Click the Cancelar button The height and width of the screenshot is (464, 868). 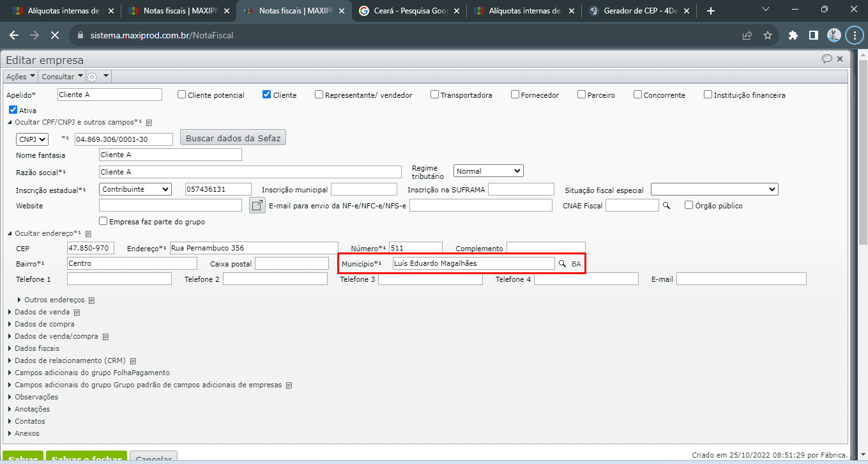[153, 458]
